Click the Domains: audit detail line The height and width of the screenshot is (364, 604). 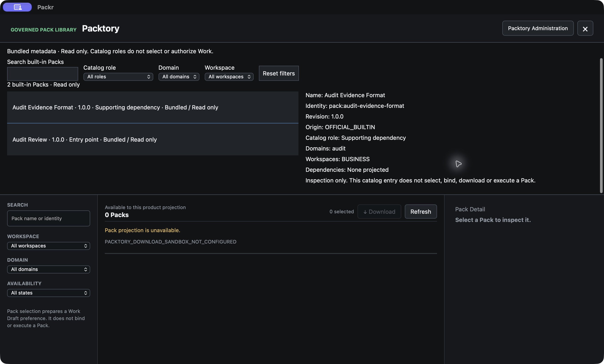click(x=326, y=148)
